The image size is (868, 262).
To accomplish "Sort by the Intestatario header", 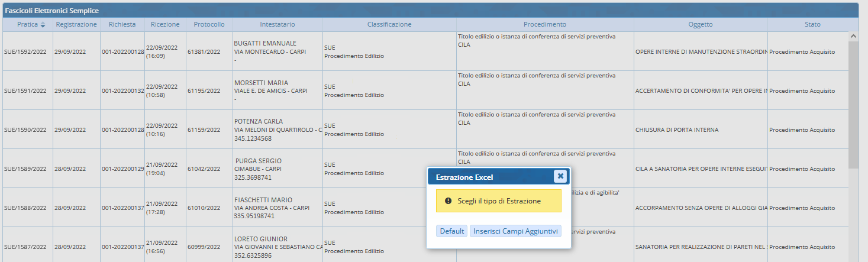I will coord(277,24).
